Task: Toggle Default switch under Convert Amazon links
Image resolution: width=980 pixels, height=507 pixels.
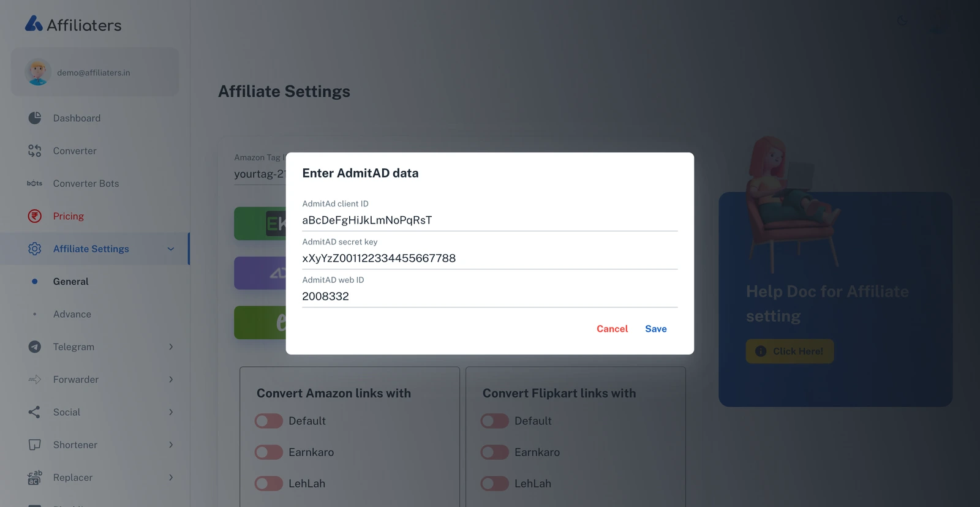Action: click(268, 421)
